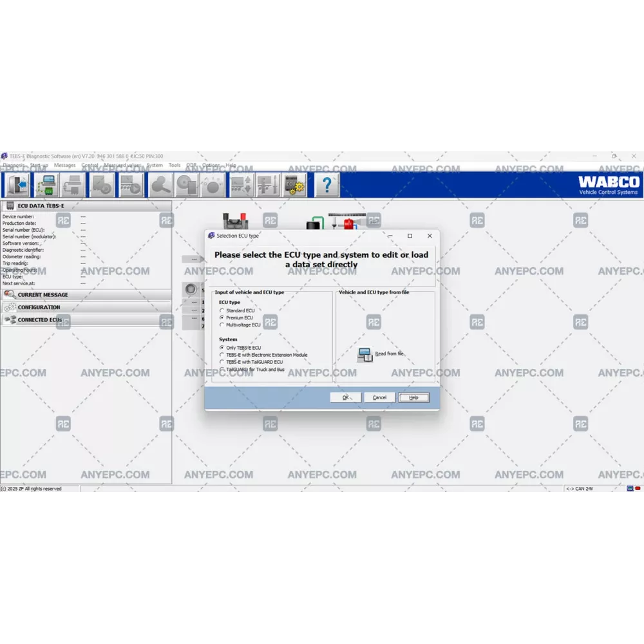The width and height of the screenshot is (644, 644).
Task: Click the up/down arrows toolbar icon
Action: [241, 185]
